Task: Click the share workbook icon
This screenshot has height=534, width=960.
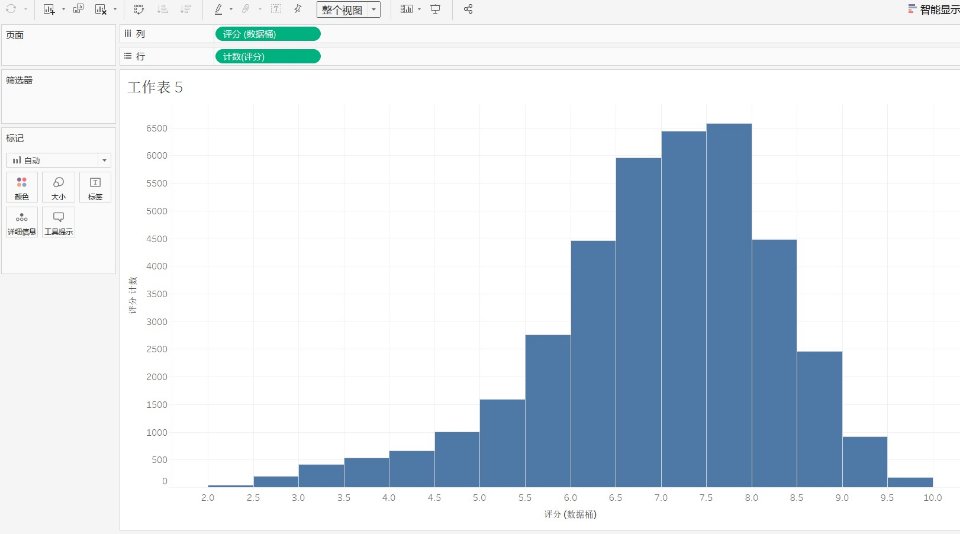Action: tap(468, 9)
